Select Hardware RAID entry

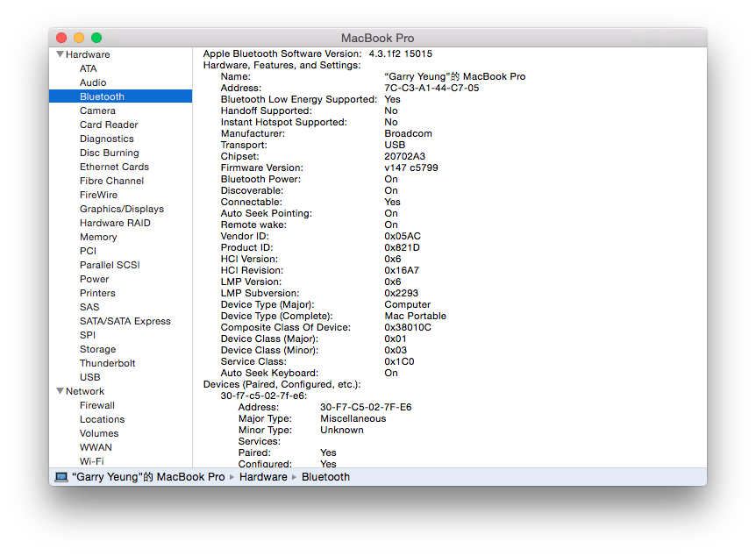pos(115,222)
